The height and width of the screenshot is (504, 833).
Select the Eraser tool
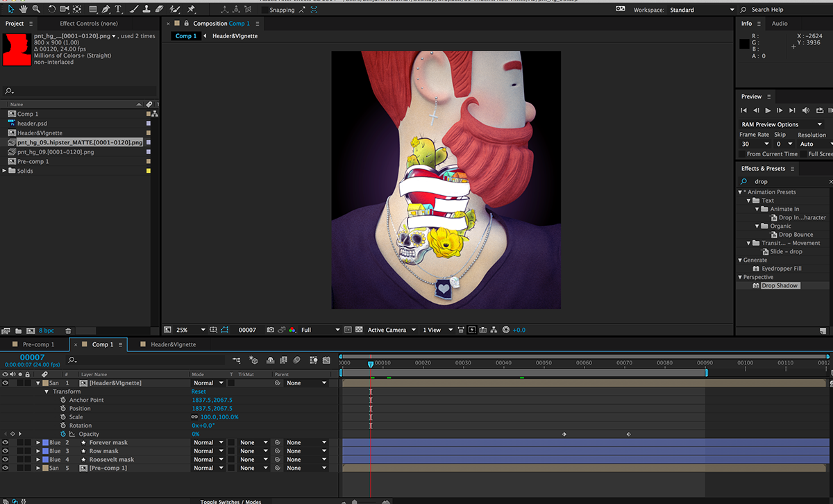pos(159,10)
